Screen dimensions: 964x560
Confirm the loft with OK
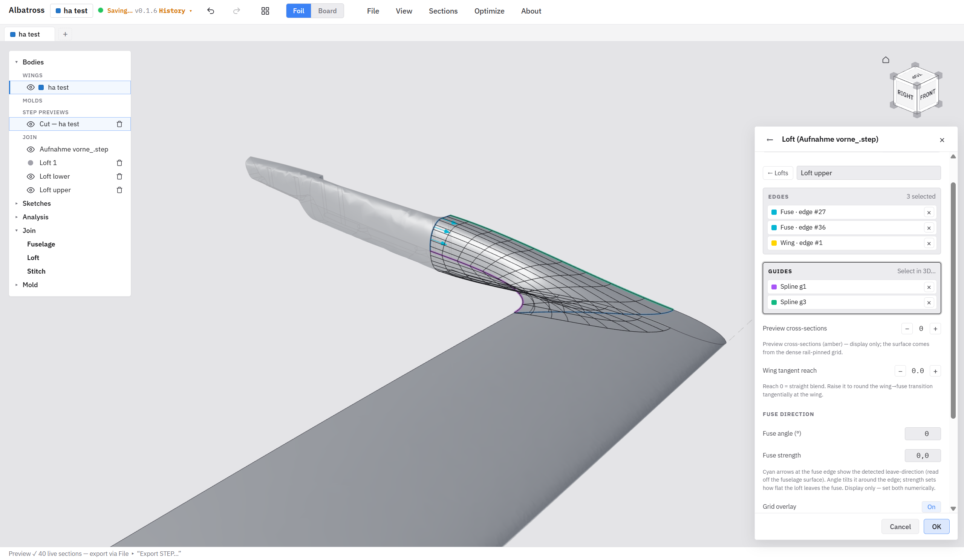[936, 527]
